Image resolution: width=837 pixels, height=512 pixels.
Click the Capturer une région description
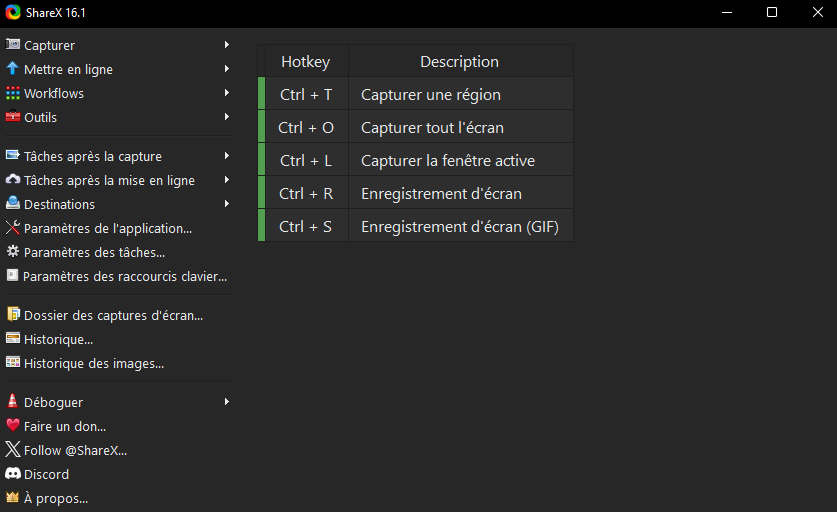[x=461, y=94]
